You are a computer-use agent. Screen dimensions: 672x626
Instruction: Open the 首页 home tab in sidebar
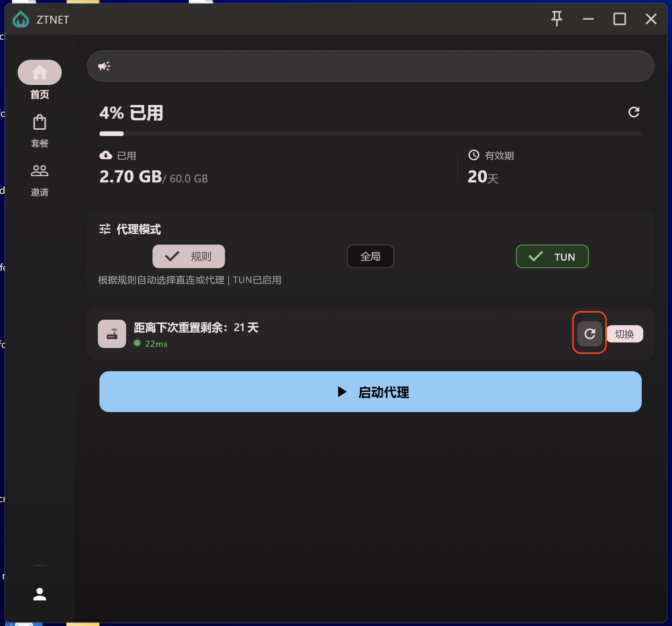tap(40, 80)
